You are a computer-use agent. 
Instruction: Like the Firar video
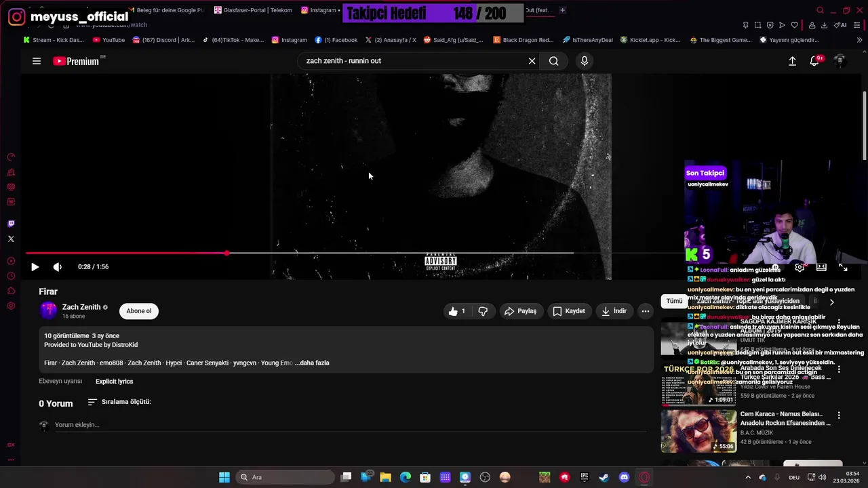coord(457,311)
